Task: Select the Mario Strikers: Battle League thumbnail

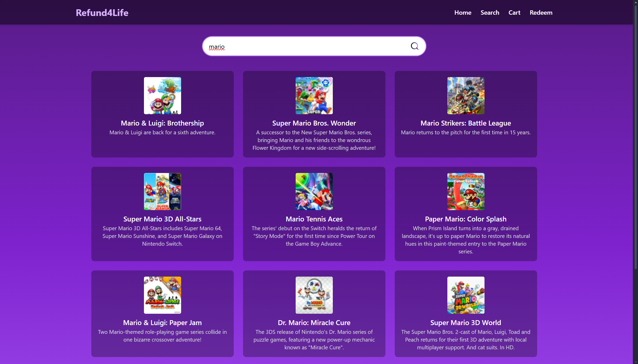Action: pos(465,96)
